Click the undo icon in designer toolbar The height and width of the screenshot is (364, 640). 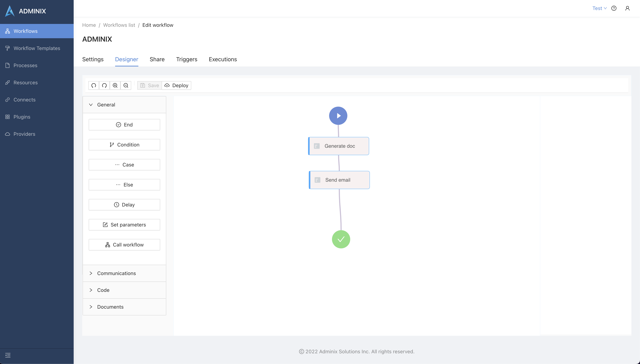pyautogui.click(x=93, y=86)
